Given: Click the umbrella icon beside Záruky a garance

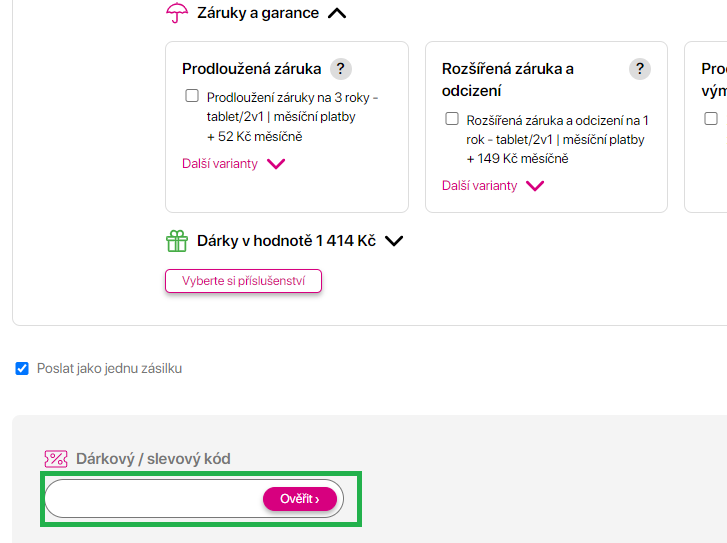Looking at the screenshot, I should [177, 13].
